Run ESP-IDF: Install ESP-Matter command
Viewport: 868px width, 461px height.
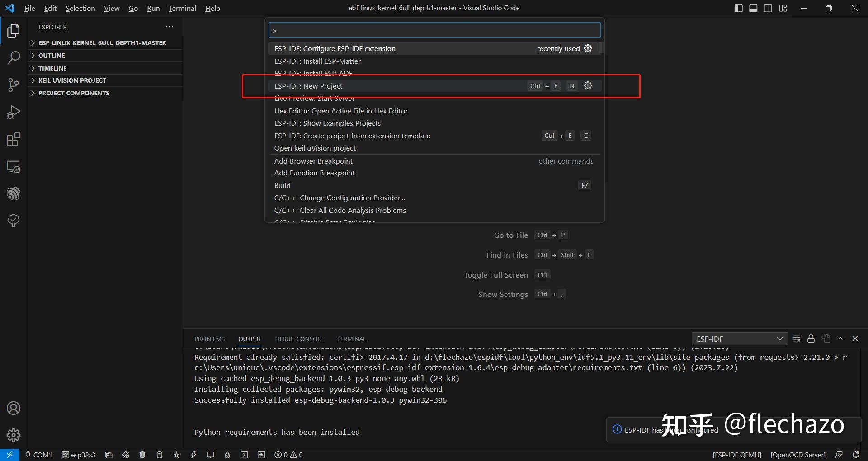coord(434,61)
